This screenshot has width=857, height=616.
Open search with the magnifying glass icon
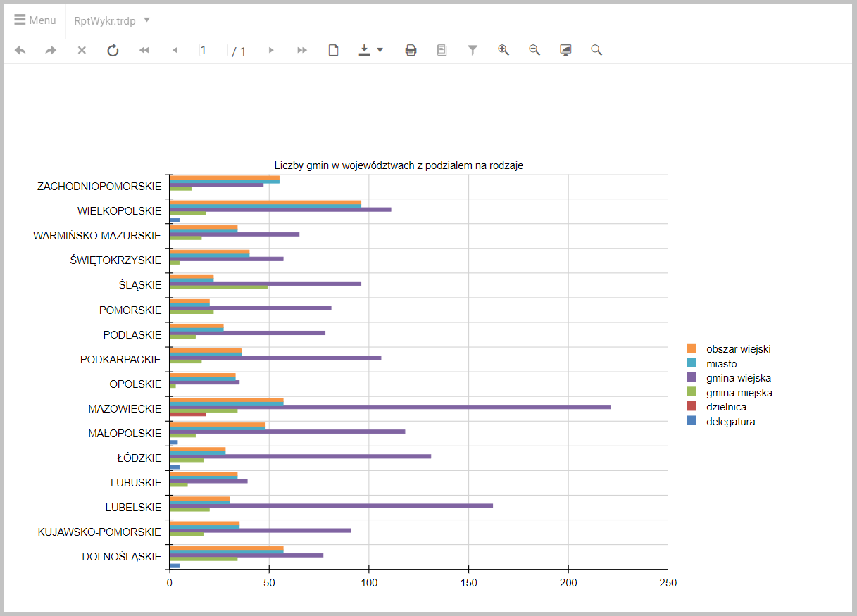[596, 50]
